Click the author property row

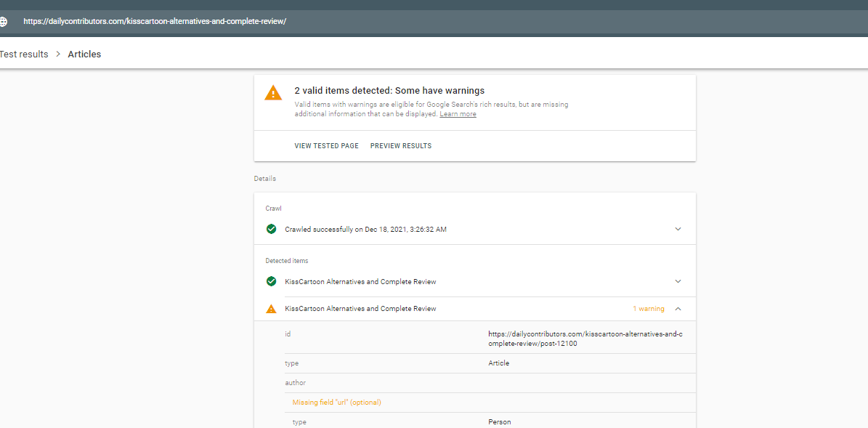click(474, 383)
